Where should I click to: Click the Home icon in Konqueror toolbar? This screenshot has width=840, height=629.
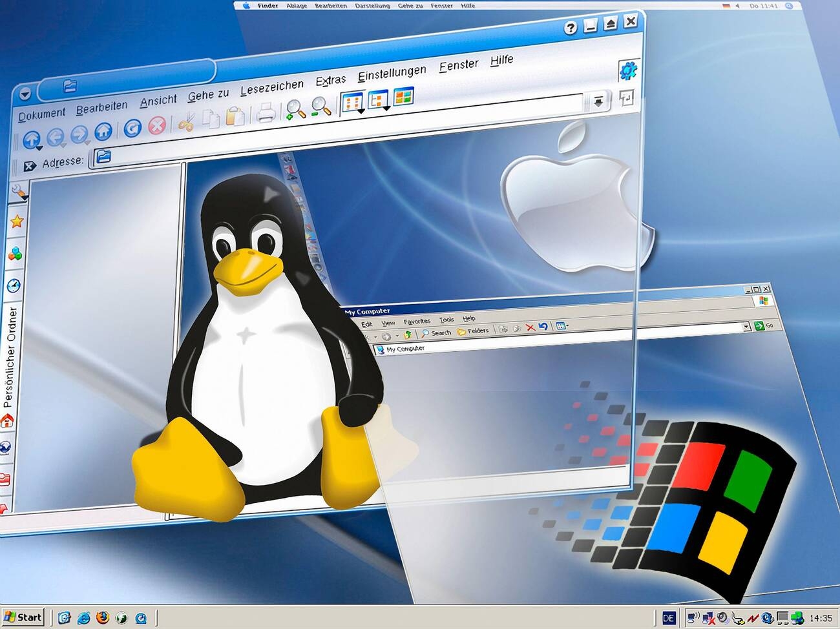(103, 132)
